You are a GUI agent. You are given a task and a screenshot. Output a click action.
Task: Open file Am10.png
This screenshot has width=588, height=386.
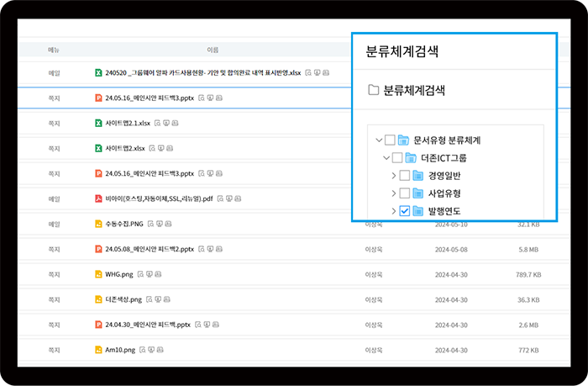tap(120, 350)
